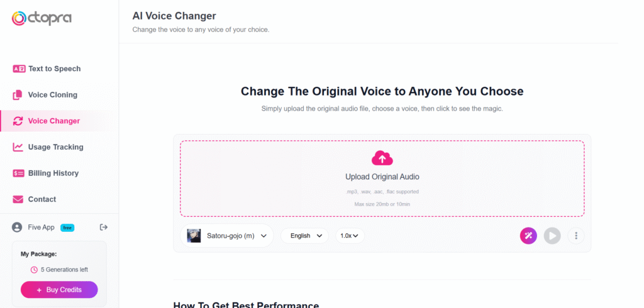Click the magic wand generate button
The image size is (644, 308).
point(528,236)
